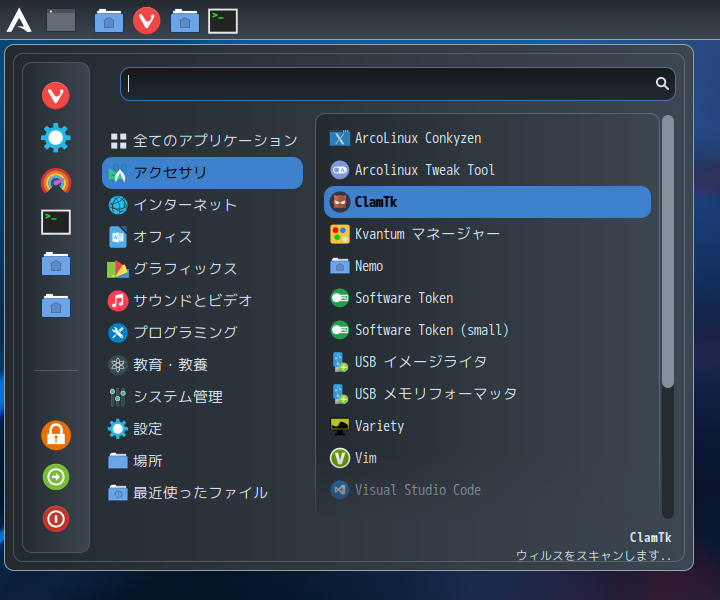Viewport: 720px width, 600px height.
Task: Select the アクセサリ category
Action: click(x=202, y=173)
